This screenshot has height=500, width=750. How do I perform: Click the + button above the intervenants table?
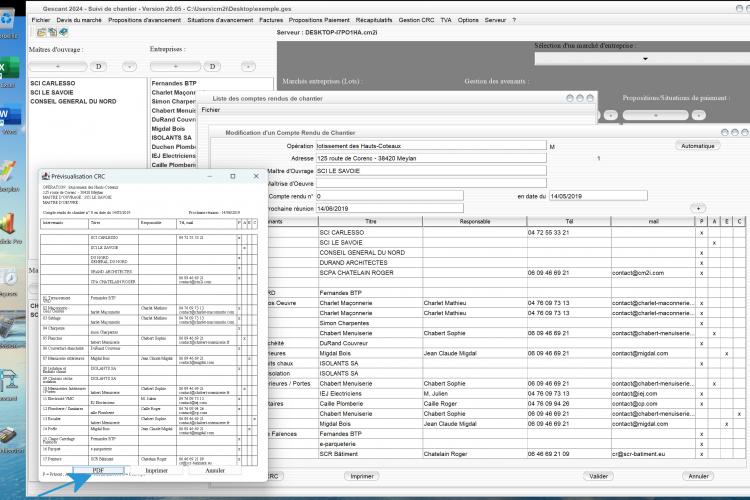coord(698,208)
